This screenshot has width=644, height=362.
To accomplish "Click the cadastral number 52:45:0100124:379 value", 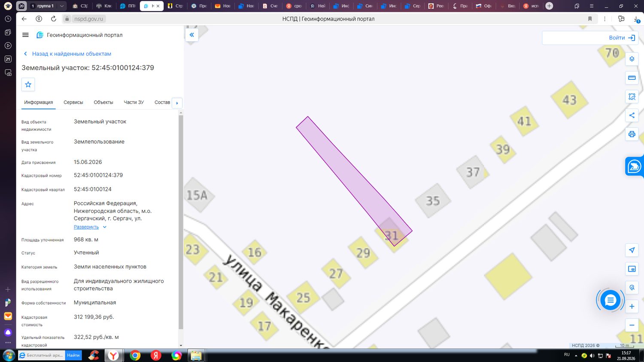I will (x=98, y=175).
